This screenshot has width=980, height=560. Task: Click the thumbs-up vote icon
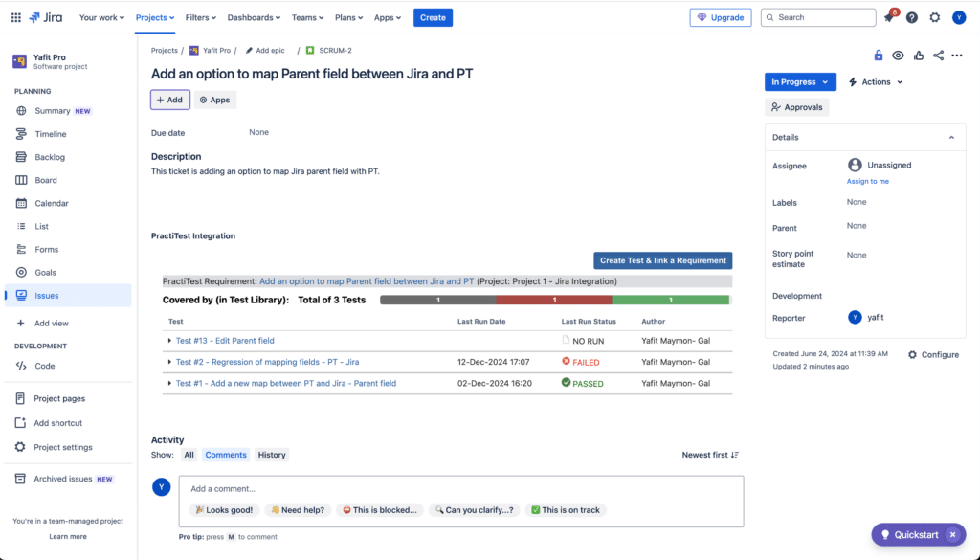click(x=919, y=56)
